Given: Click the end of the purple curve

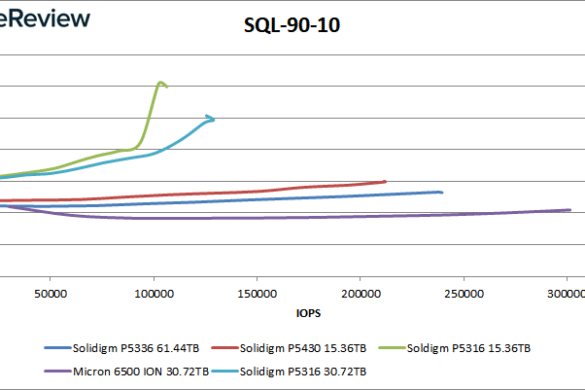Looking at the screenshot, I should coord(570,210).
